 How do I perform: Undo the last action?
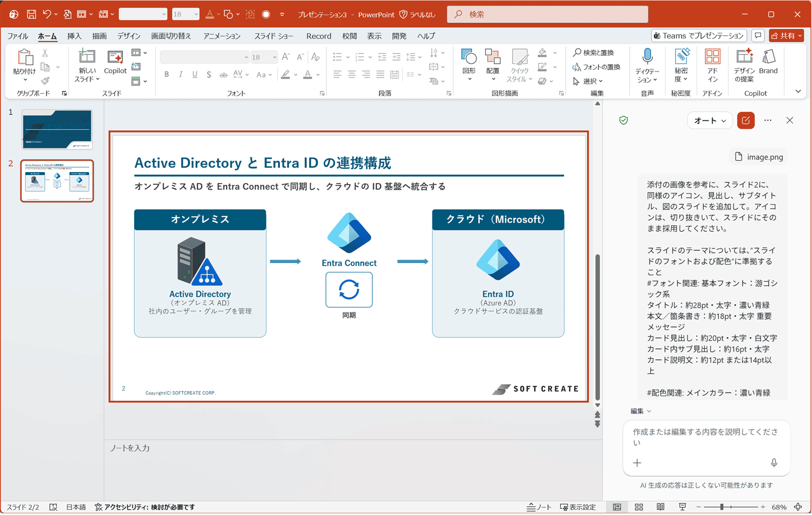[47, 14]
